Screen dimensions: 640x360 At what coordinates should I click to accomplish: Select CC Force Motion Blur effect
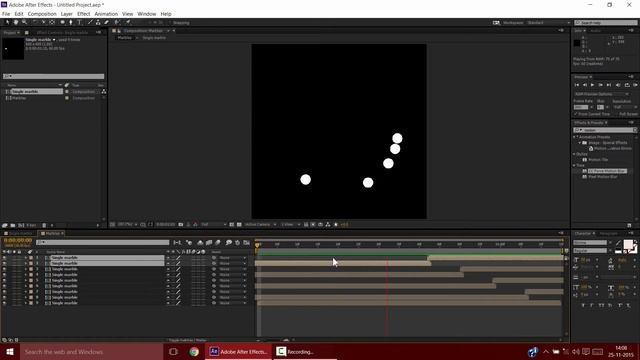point(607,171)
